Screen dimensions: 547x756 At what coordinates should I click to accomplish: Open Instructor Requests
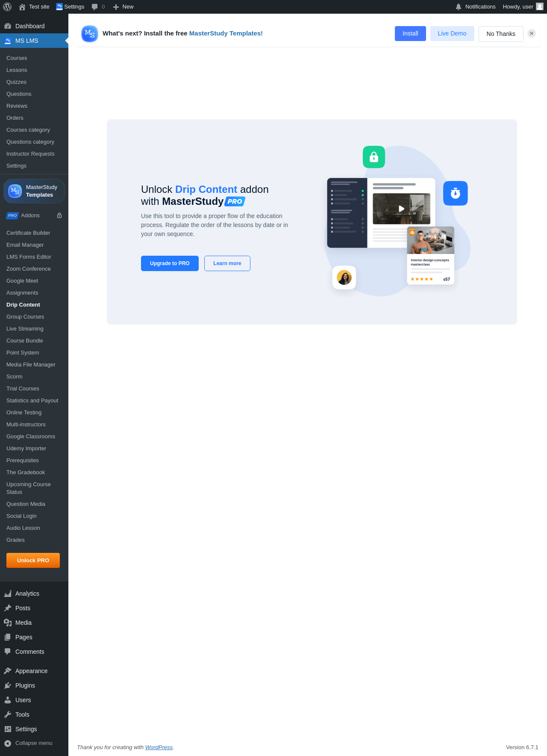[x=30, y=154]
